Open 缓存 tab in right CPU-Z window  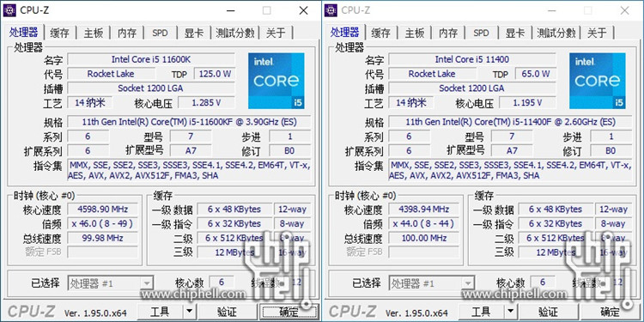381,33
